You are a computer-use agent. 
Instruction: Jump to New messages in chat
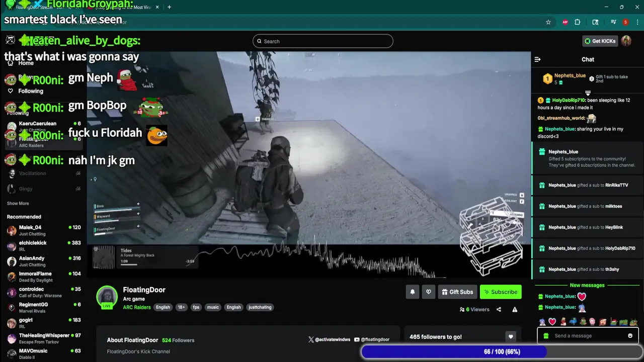pyautogui.click(x=587, y=285)
